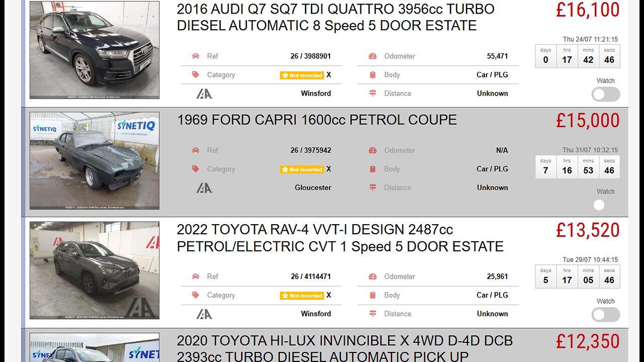Click the days countdown box showing 7
Image resolution: width=644 pixels, height=362 pixels.
tap(546, 167)
